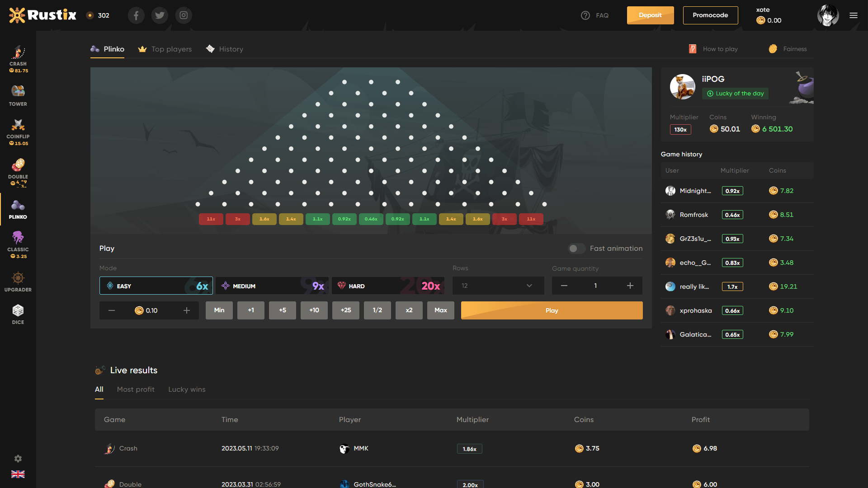Click the leftmost 11x multiplier slot
Image resolution: width=868 pixels, height=488 pixels.
tap(211, 219)
